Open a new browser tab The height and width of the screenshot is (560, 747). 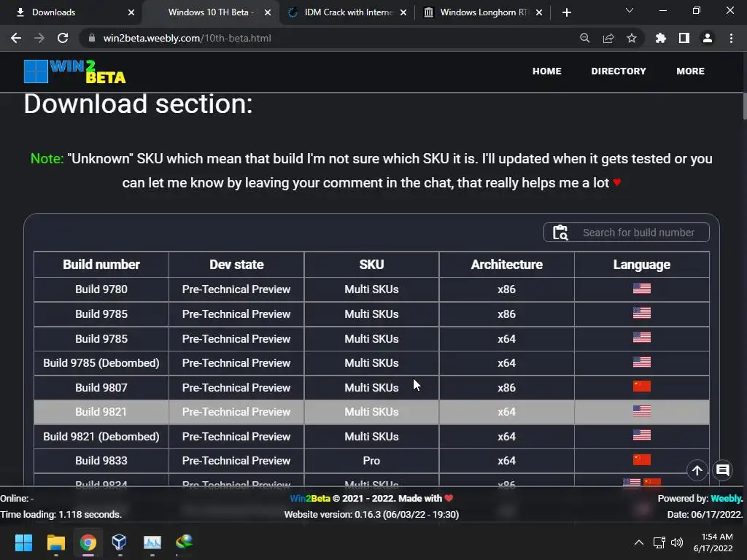[x=566, y=12]
